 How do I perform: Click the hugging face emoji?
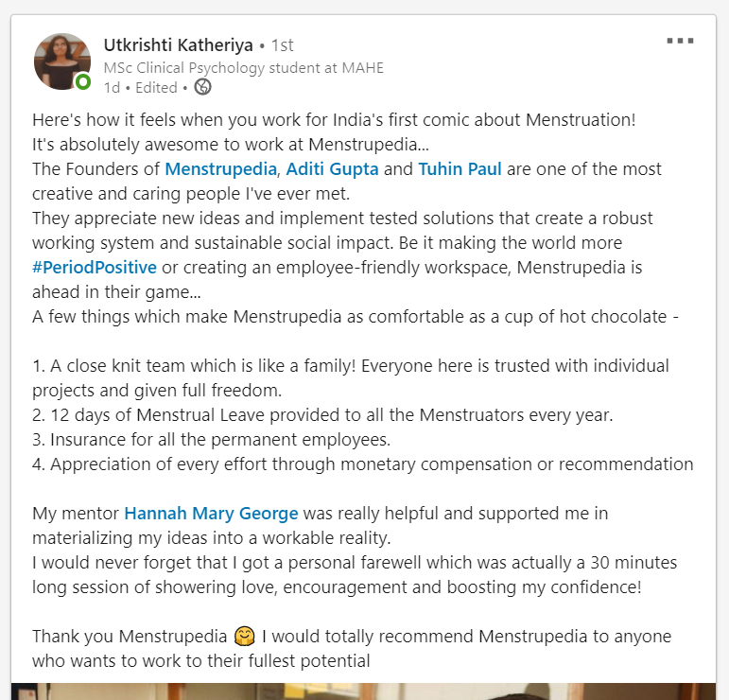click(x=245, y=637)
